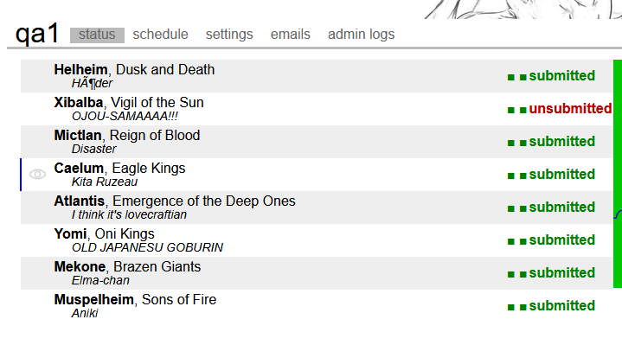The width and height of the screenshot is (622, 364).
Task: Open the admin logs tab
Action: tap(361, 35)
